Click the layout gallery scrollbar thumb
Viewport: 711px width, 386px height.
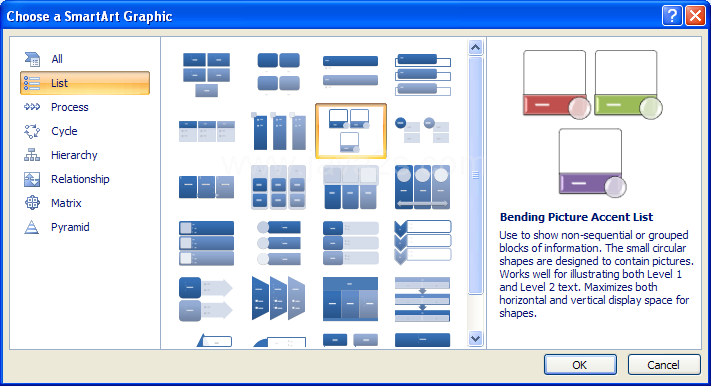[x=475, y=176]
